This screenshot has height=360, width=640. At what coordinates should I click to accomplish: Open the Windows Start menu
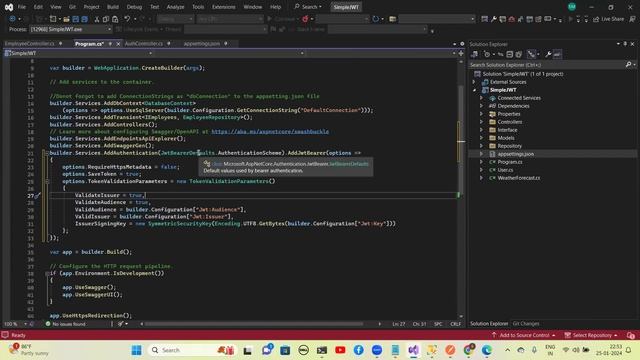137,350
